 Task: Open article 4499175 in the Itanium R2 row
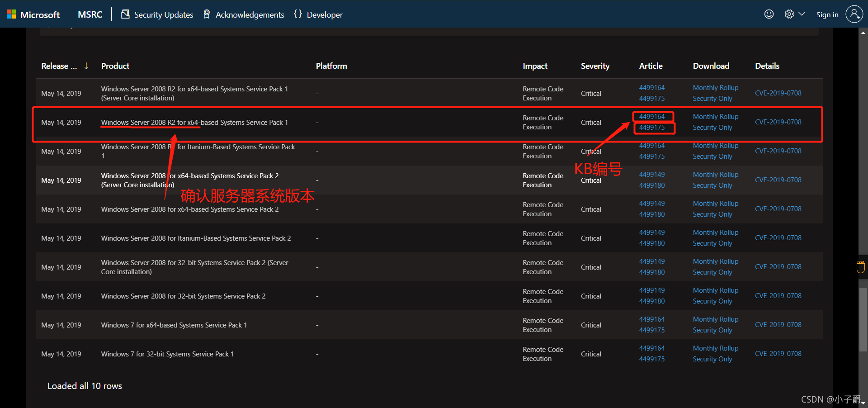tap(652, 157)
